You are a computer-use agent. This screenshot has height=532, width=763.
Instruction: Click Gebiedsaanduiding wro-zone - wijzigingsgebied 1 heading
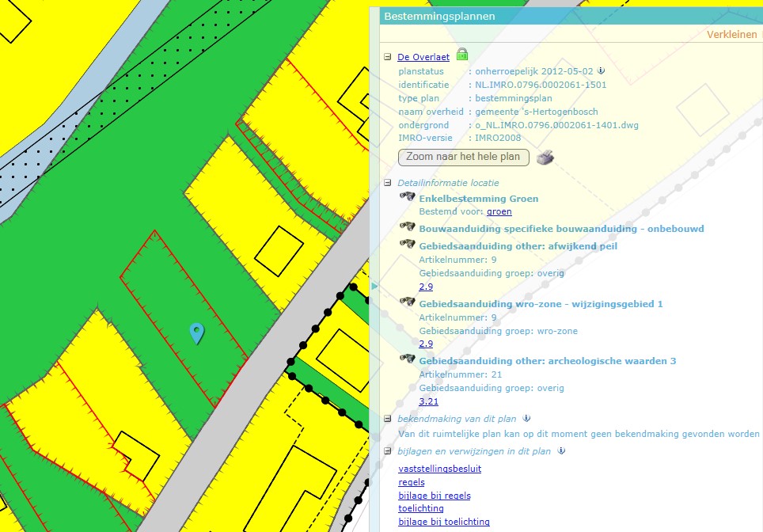pyautogui.click(x=541, y=304)
